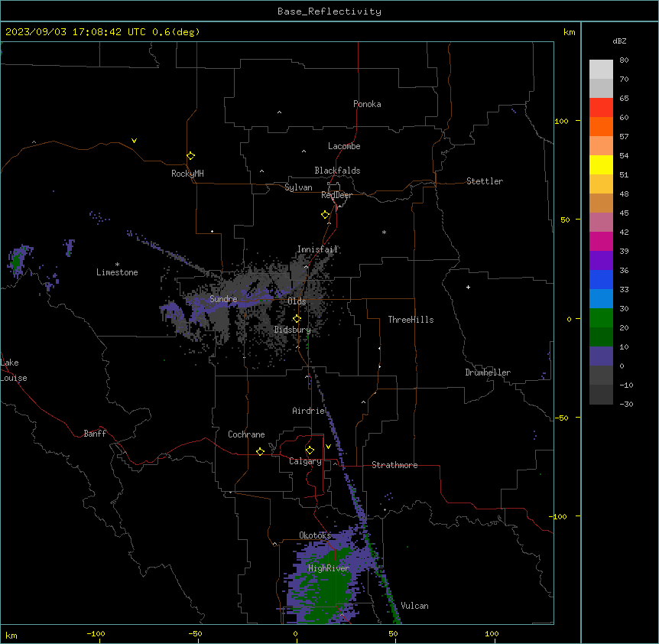
Task: Click the Lake Louise label
Action: click(x=14, y=370)
